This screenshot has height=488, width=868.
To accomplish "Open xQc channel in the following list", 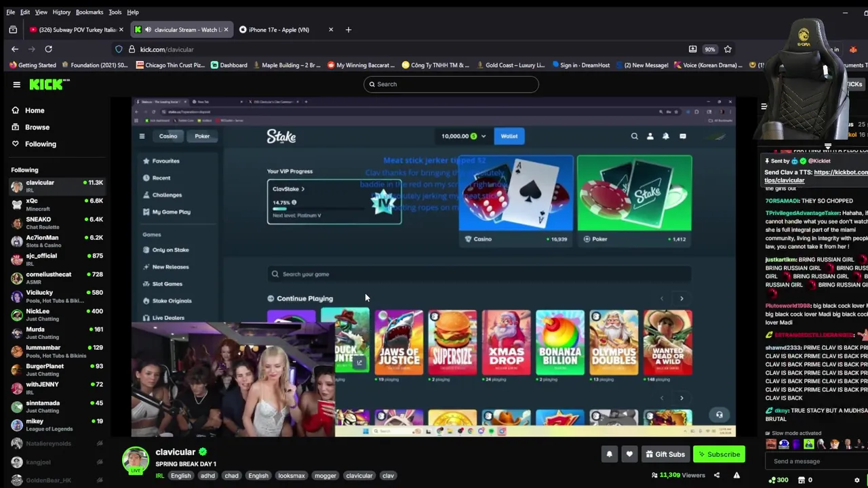I will [57, 204].
